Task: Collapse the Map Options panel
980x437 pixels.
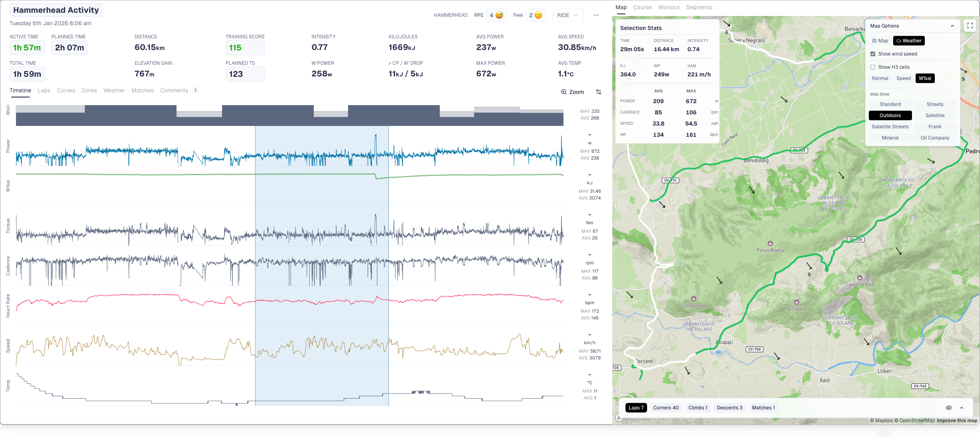Action: 952,26
